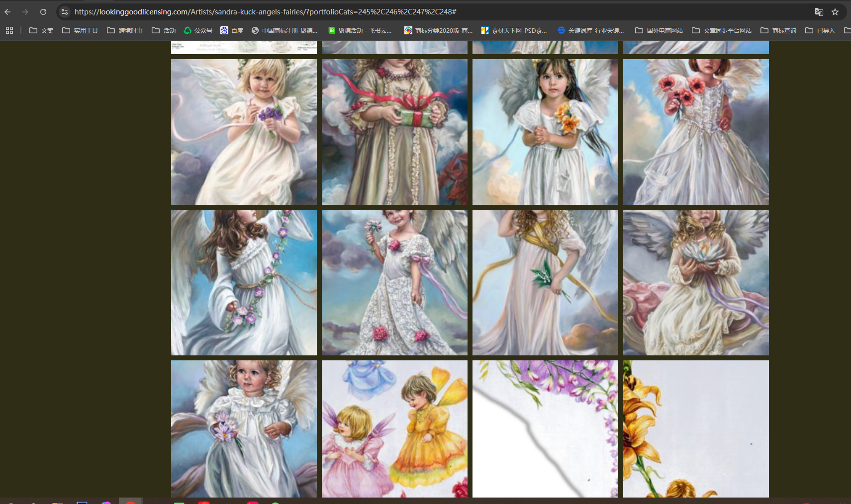The image size is (851, 504).
Task: Open the 公众号 bookmark
Action: (x=198, y=30)
